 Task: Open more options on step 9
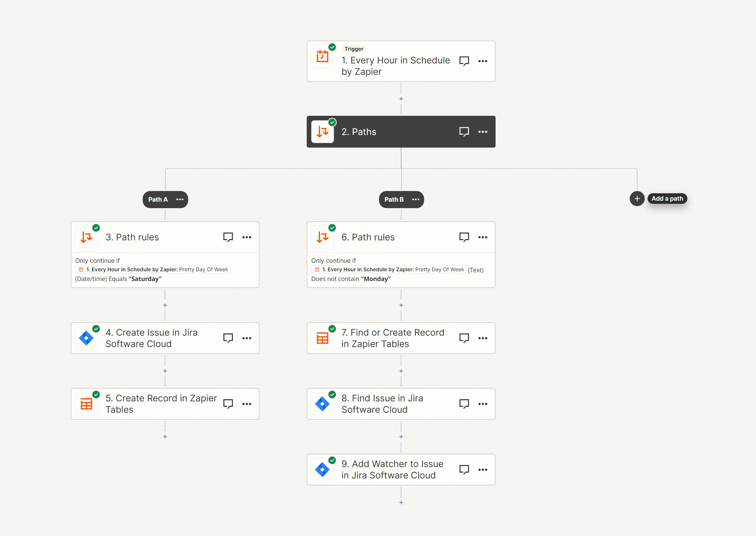[483, 470]
